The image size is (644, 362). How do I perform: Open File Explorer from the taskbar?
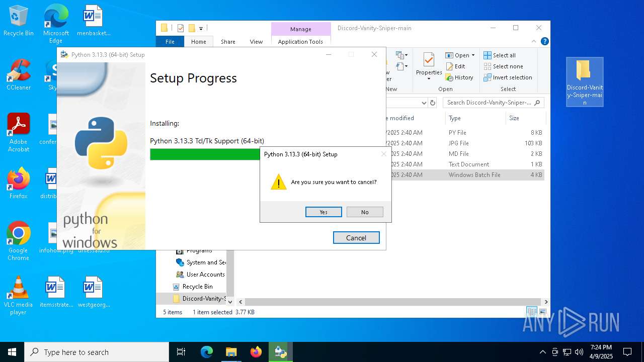point(231,352)
